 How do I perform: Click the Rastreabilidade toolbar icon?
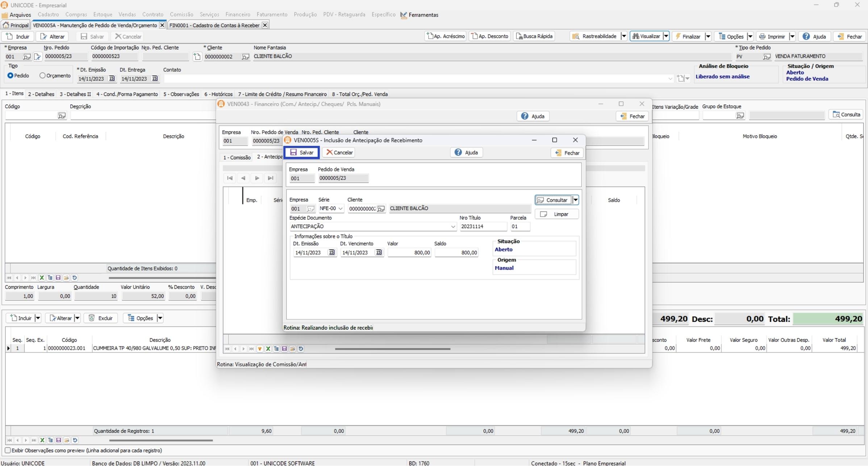[576, 36]
